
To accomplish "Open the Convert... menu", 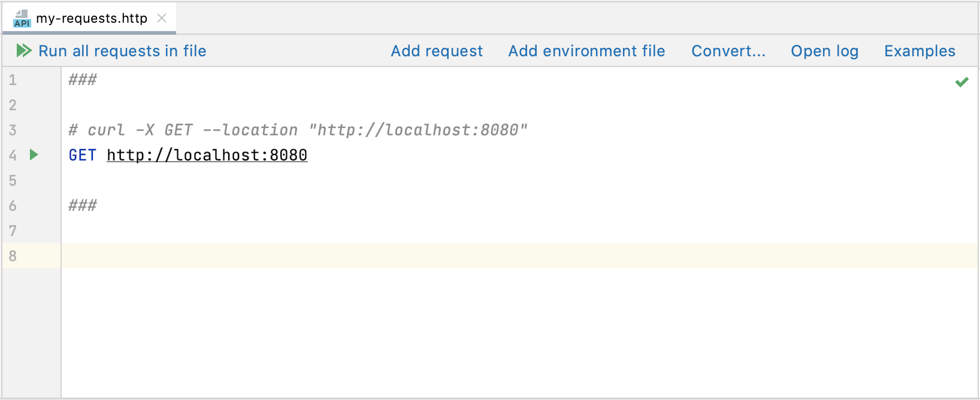I will coord(728,51).
